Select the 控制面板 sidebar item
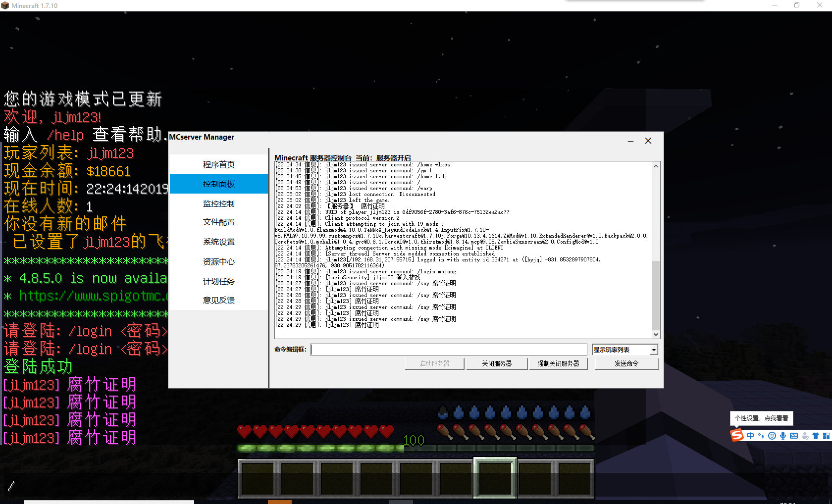 218,184
